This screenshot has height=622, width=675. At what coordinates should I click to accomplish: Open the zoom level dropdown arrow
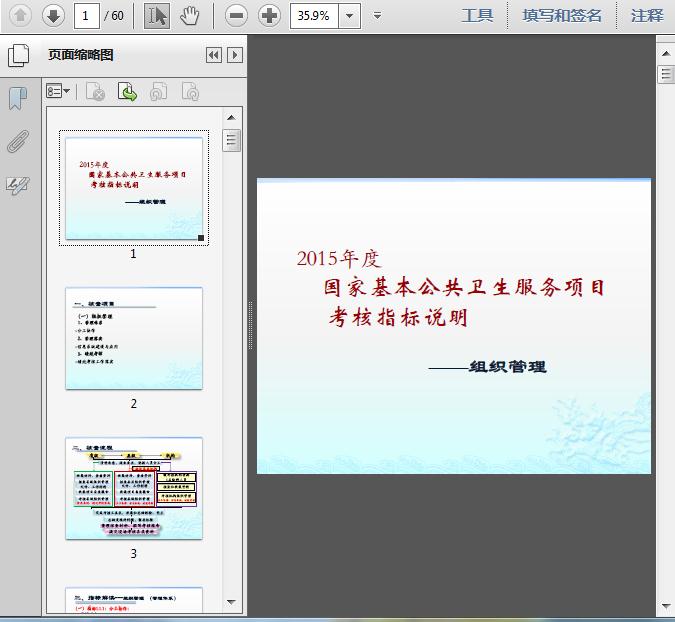click(x=350, y=16)
